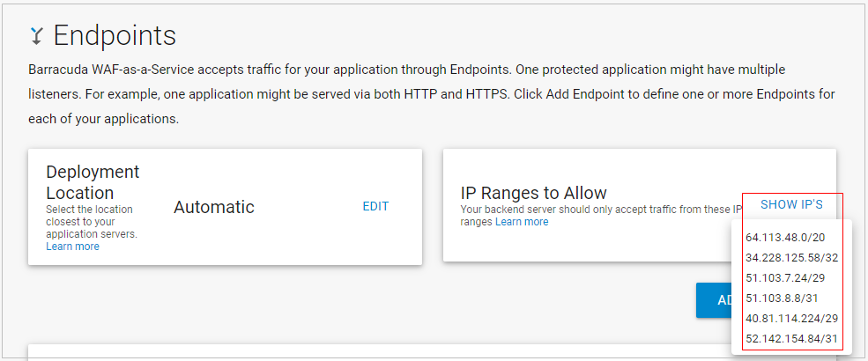Click the IP Ranges to Allow title
Screen dimensions: 868x361
click(534, 193)
